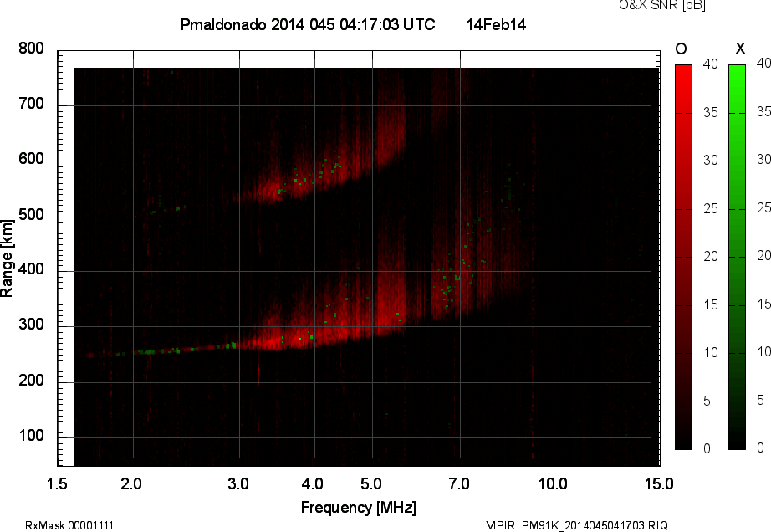This screenshot has height=532, width=771.
Task: Select the 'O' label above red colorbar
Action: tap(681, 49)
